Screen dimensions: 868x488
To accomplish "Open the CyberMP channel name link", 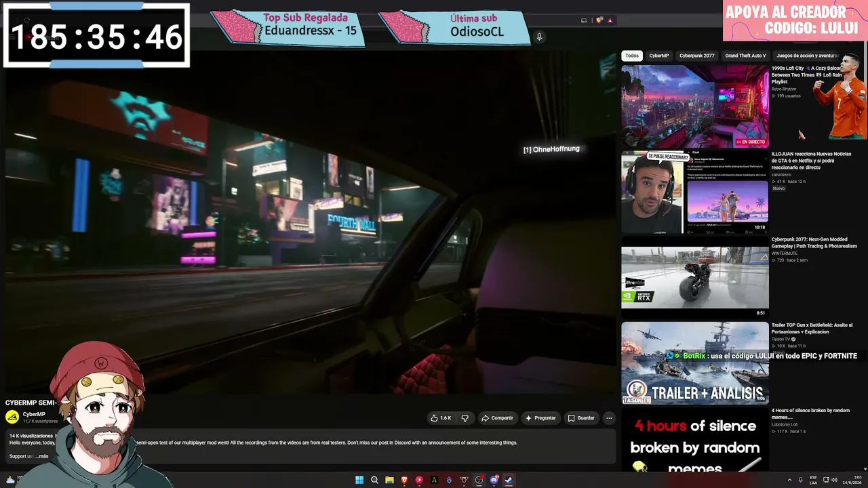I will [x=34, y=414].
